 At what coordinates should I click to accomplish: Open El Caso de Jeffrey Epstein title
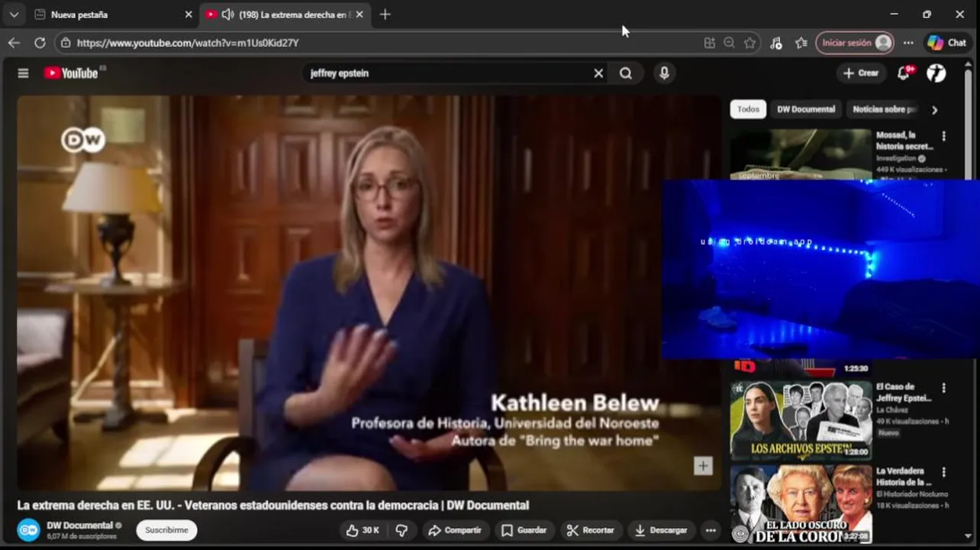coord(904,393)
